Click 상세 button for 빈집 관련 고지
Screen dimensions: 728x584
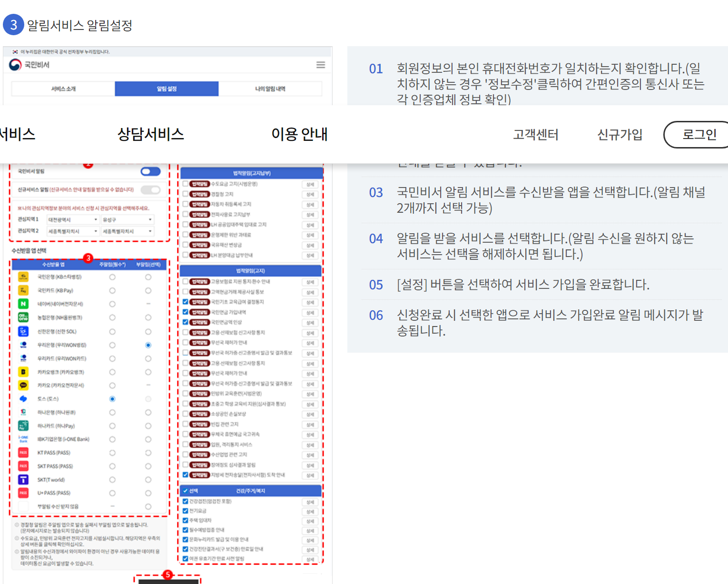click(310, 425)
